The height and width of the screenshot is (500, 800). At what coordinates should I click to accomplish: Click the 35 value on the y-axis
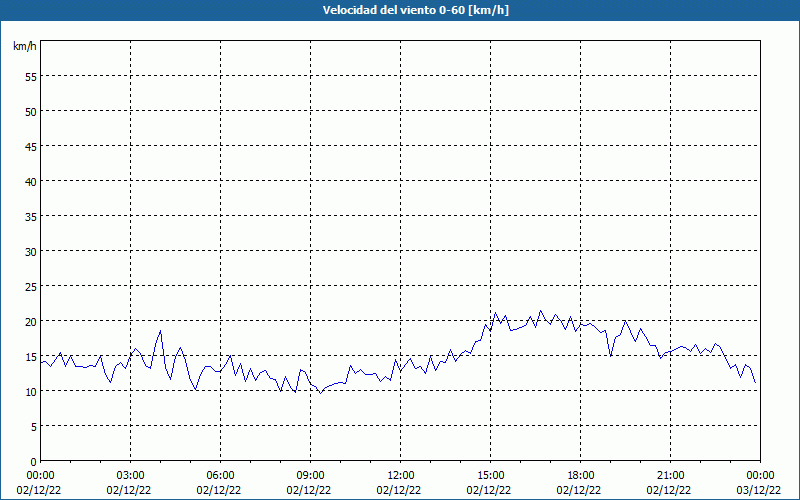coord(30,216)
